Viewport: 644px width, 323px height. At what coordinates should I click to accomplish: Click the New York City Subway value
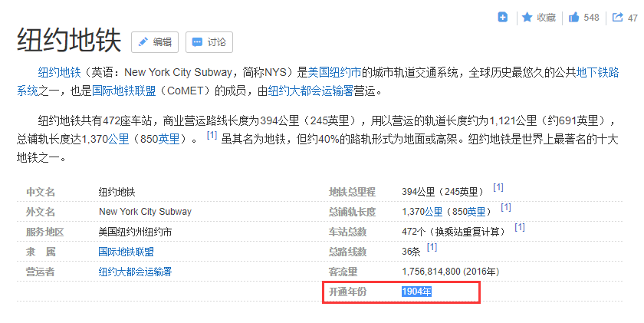click(145, 212)
